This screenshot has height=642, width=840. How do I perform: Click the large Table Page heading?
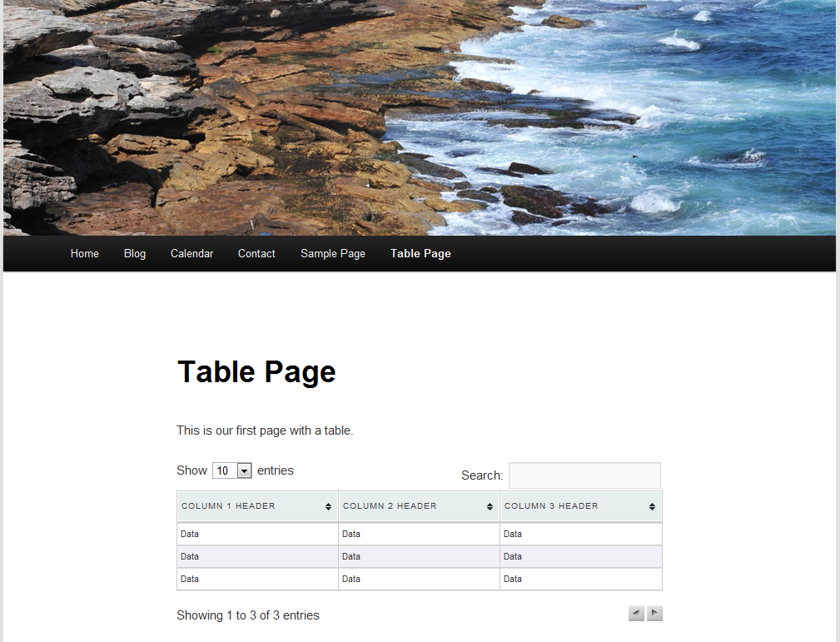(256, 371)
